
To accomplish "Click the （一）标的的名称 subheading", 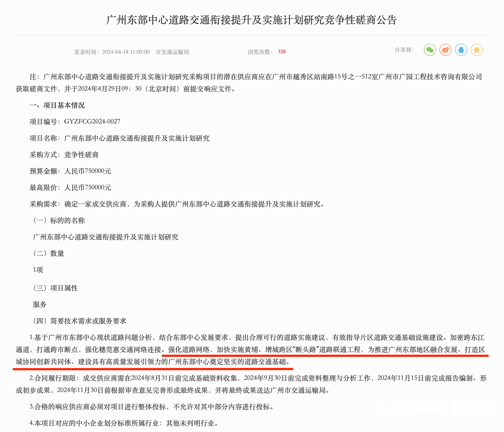I will click(x=58, y=220).
